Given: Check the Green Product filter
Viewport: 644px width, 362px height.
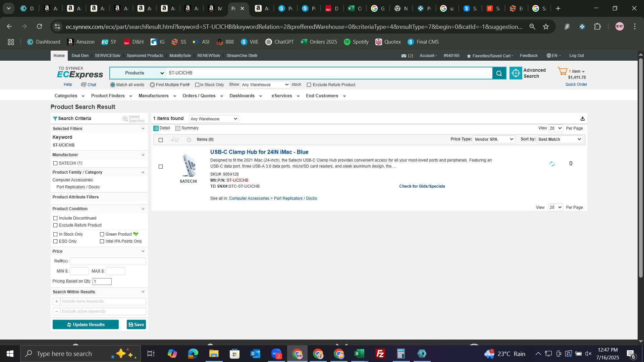Looking at the screenshot, I should pyautogui.click(x=102, y=234).
